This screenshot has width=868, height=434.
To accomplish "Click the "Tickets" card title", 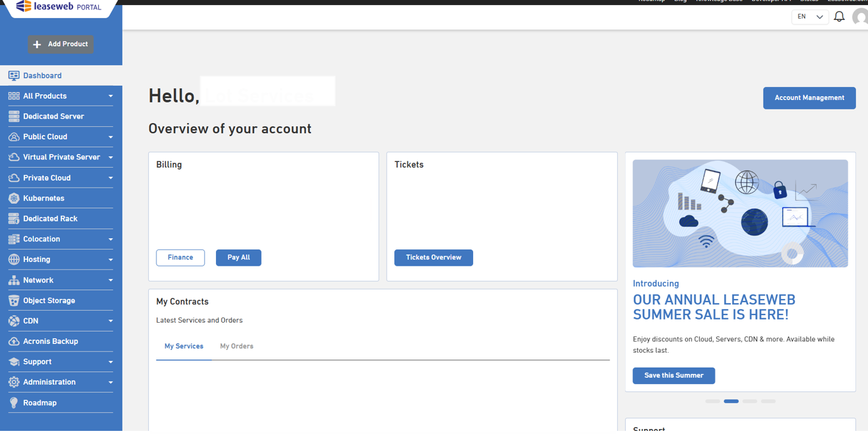I will click(409, 165).
